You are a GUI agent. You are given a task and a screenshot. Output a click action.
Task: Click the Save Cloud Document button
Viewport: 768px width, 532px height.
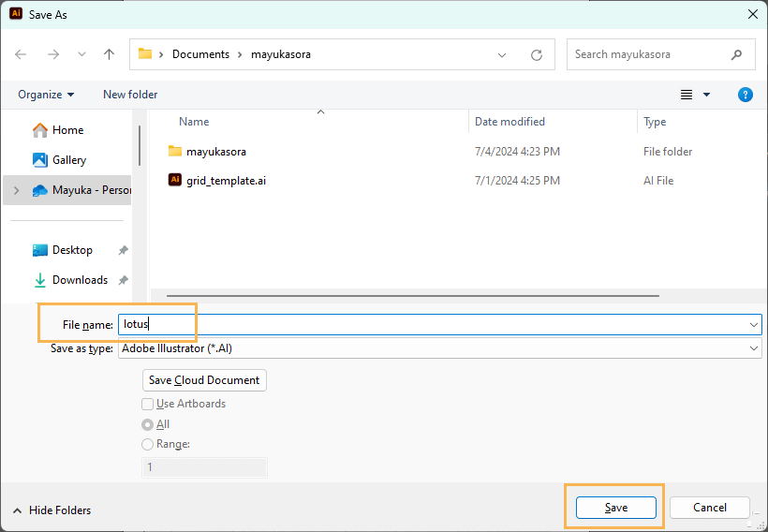[x=205, y=380]
